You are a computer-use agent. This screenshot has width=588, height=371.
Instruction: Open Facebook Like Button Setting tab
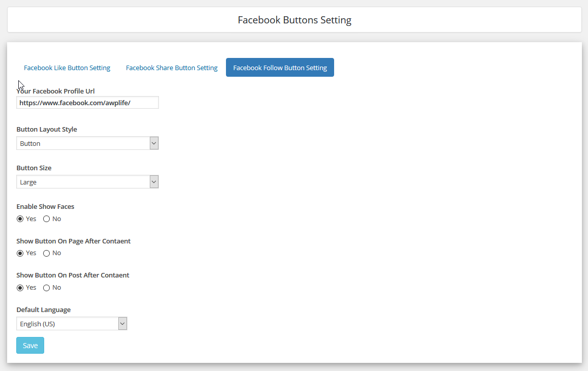67,68
